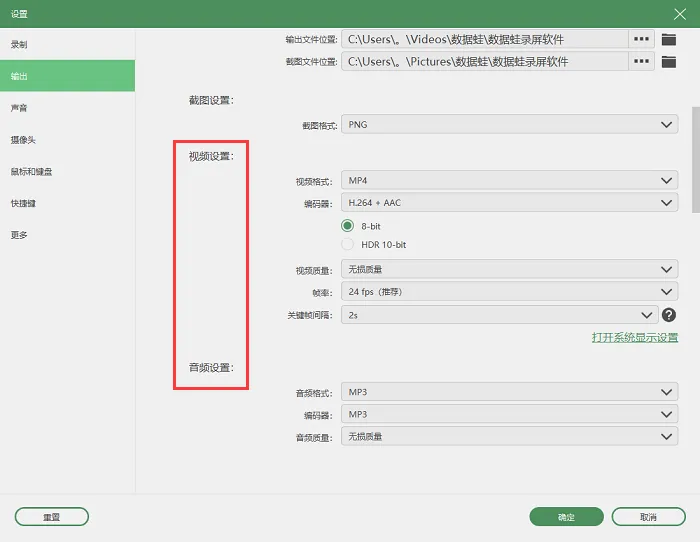Select 输出 tab in sidebar
Image resolution: width=700 pixels, height=542 pixels.
(x=67, y=76)
